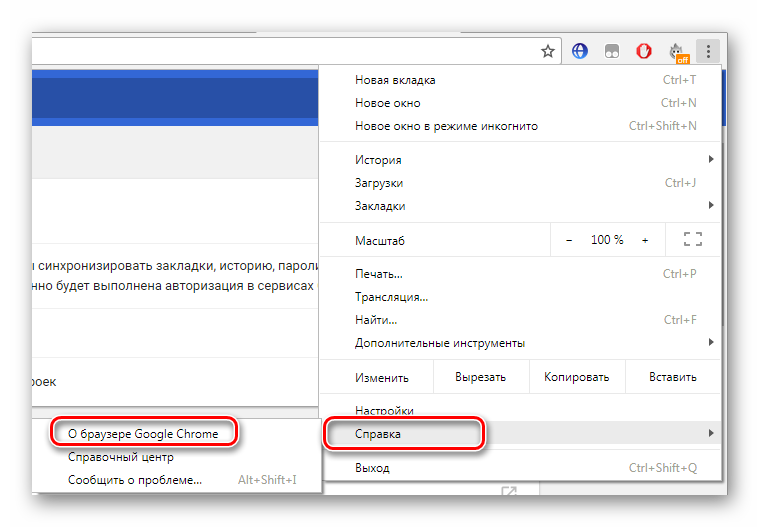Toggle fullscreen mode icon in Масштаб row
760x527 pixels.
pyautogui.click(x=693, y=239)
